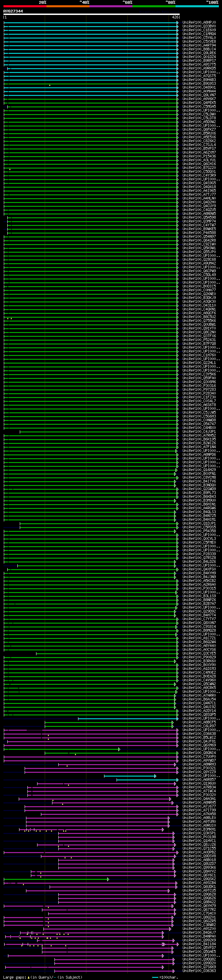Select the query name AV627344

(x=13, y=11)
